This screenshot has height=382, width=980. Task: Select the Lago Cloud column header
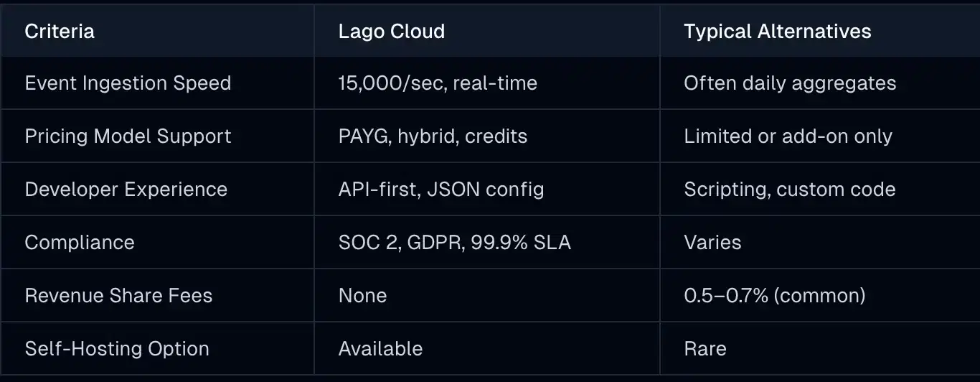click(392, 32)
